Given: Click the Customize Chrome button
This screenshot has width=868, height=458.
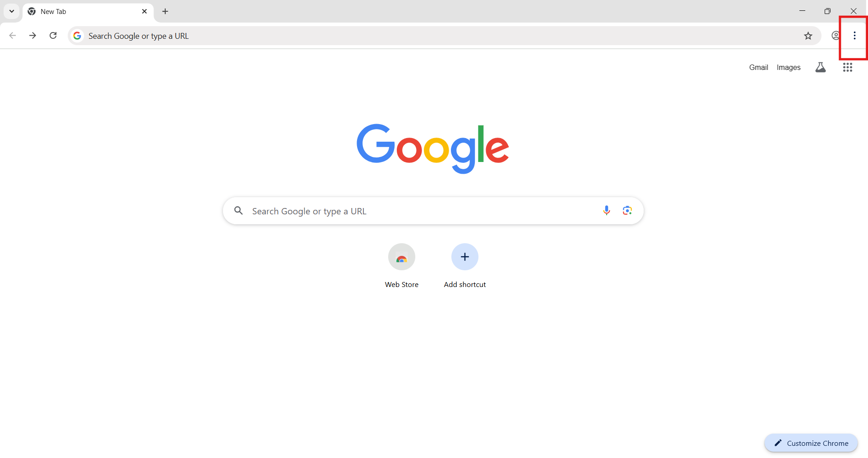Looking at the screenshot, I should 811,443.
